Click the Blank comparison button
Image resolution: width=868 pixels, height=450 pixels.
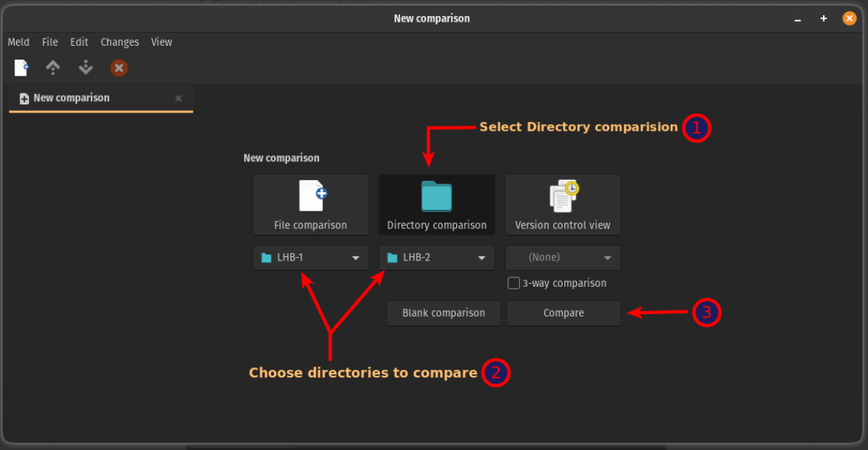click(x=444, y=313)
